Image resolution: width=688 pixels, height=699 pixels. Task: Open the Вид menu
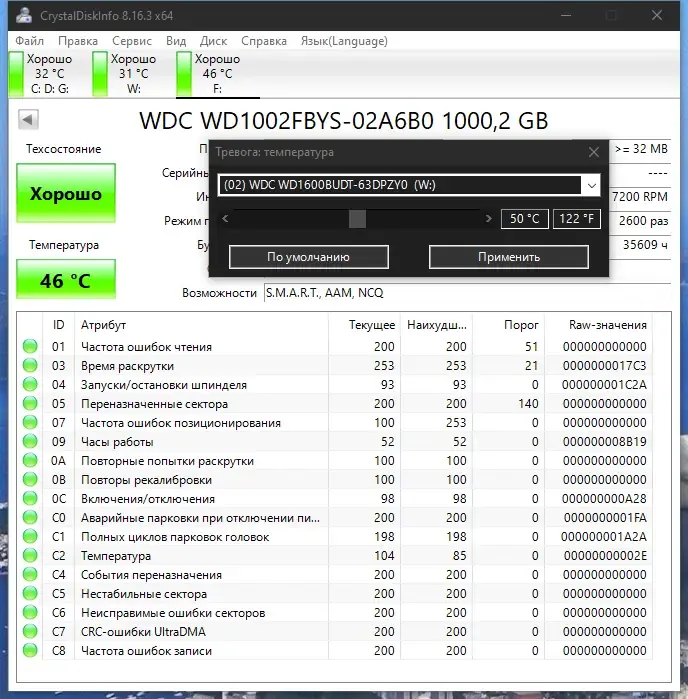pyautogui.click(x=176, y=41)
